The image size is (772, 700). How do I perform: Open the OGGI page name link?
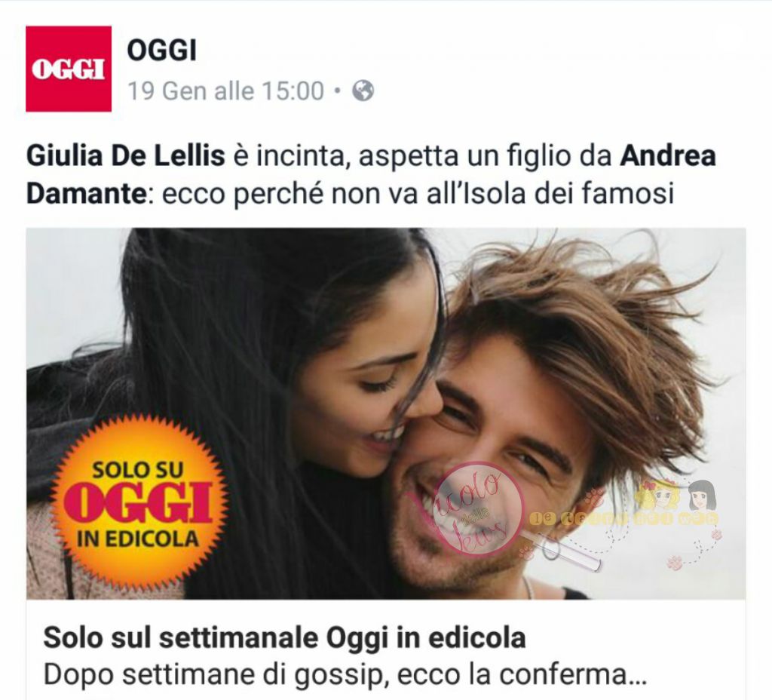[x=162, y=50]
